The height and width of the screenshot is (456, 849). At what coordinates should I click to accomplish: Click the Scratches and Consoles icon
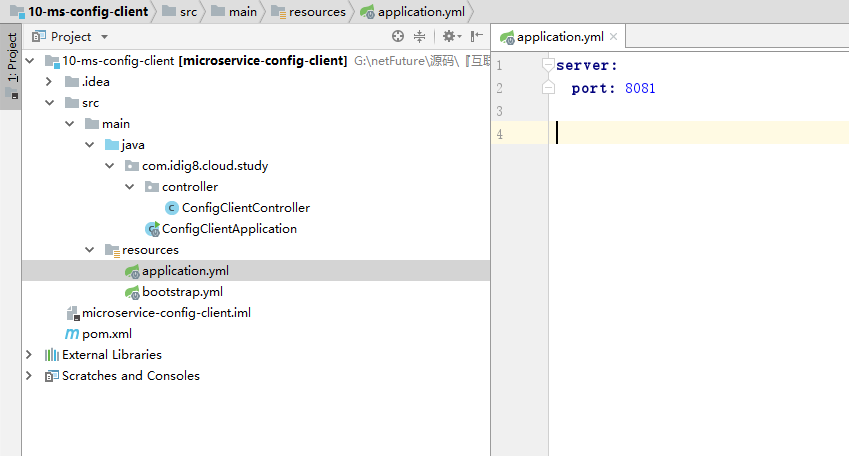(x=51, y=376)
